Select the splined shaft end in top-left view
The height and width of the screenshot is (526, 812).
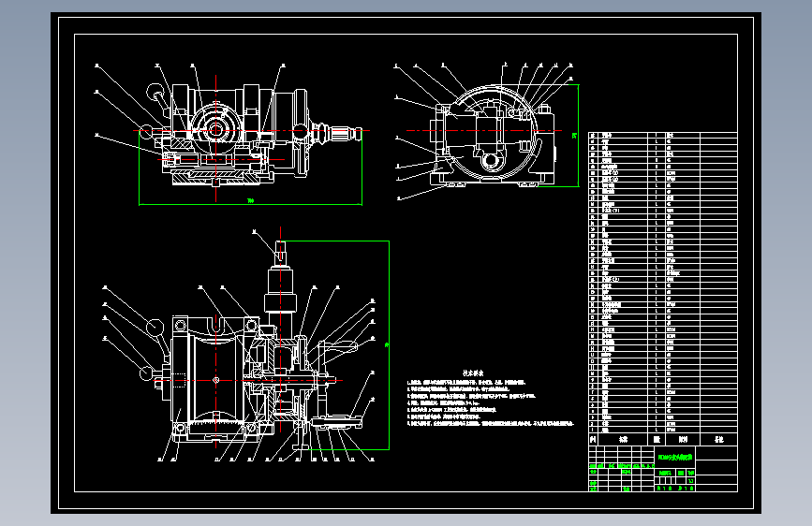[346, 134]
